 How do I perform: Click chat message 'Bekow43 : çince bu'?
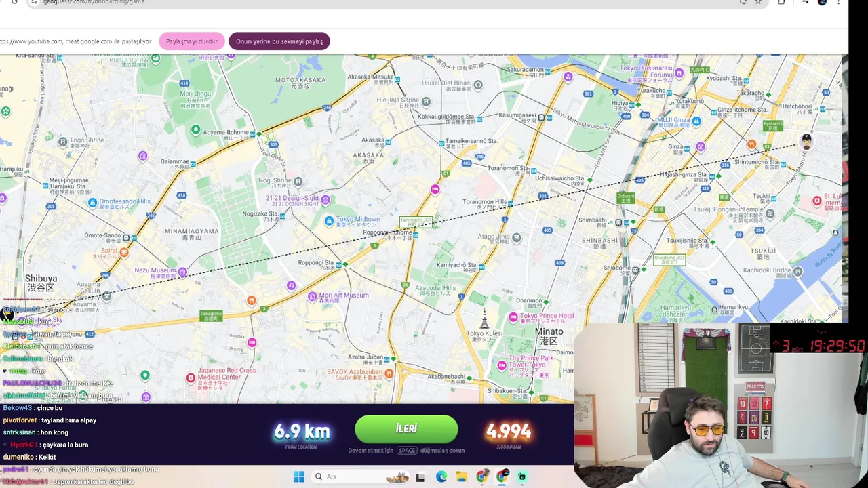[33, 408]
